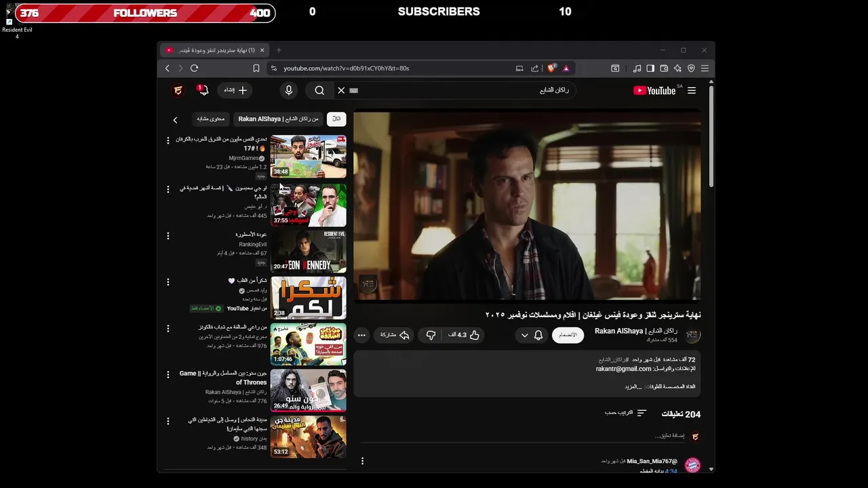Open notification bell dropdown for the channel
Image resolution: width=868 pixels, height=488 pixels.
tap(532, 335)
